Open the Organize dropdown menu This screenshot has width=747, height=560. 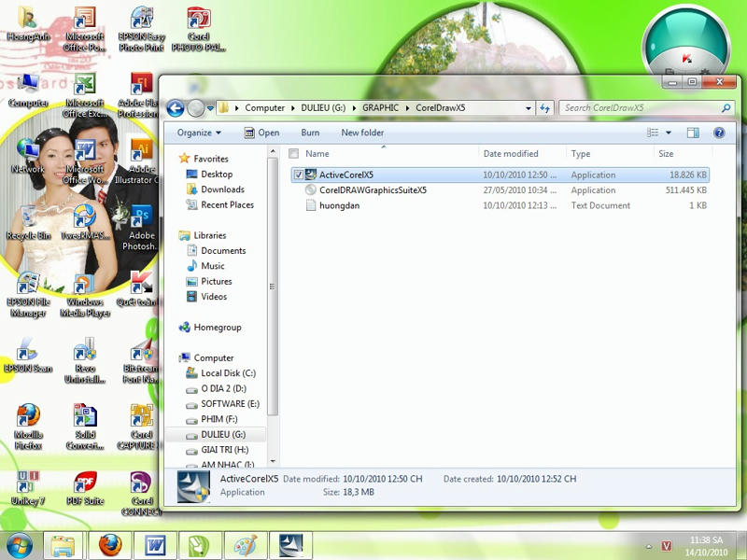click(x=199, y=133)
